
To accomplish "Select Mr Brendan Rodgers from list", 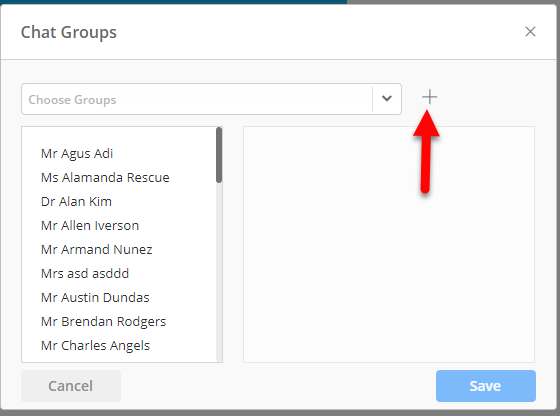I will click(x=103, y=321).
